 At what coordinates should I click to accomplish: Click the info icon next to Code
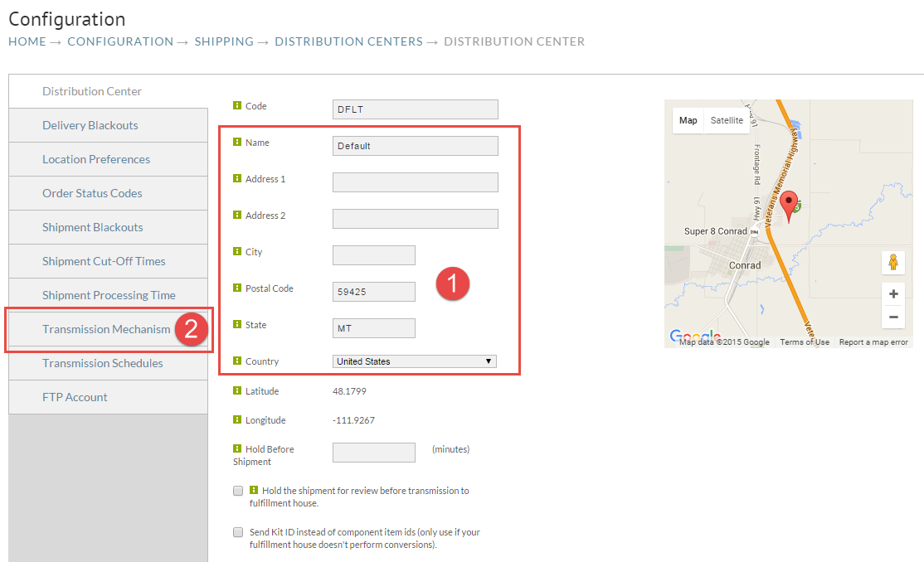coord(237,105)
